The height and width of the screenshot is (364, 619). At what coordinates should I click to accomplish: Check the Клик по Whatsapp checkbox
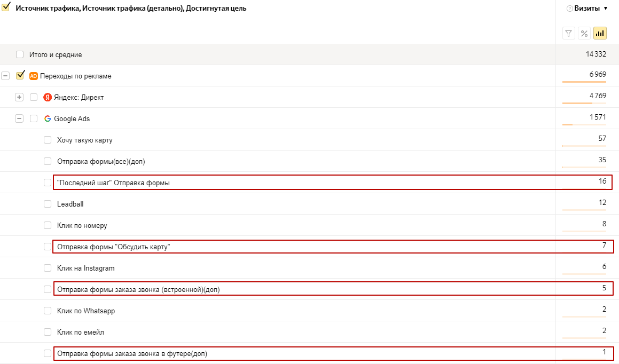pyautogui.click(x=48, y=311)
